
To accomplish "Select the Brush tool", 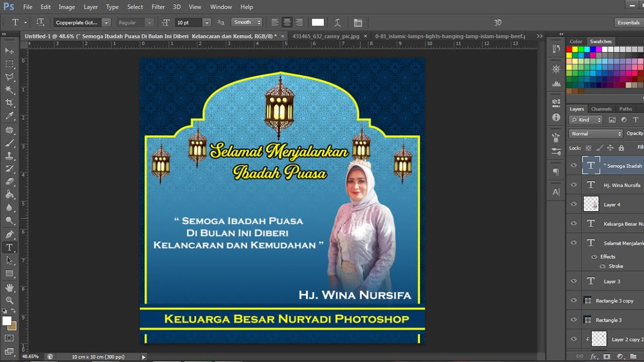I will point(9,143).
